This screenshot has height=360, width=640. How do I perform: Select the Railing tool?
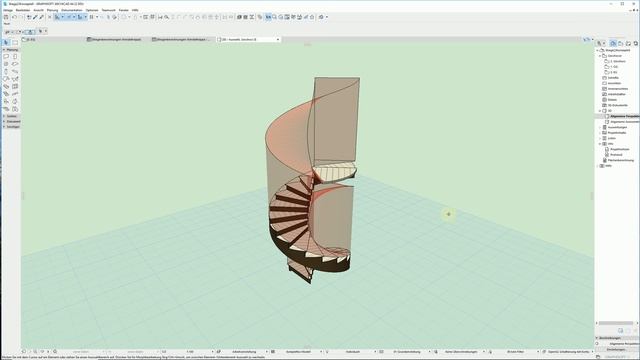pyautogui.click(x=15, y=93)
